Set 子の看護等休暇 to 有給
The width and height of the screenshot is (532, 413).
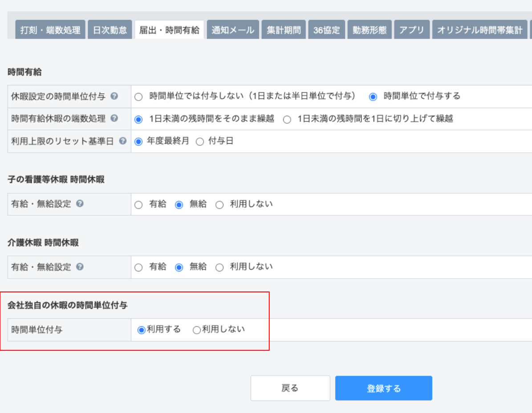138,205
